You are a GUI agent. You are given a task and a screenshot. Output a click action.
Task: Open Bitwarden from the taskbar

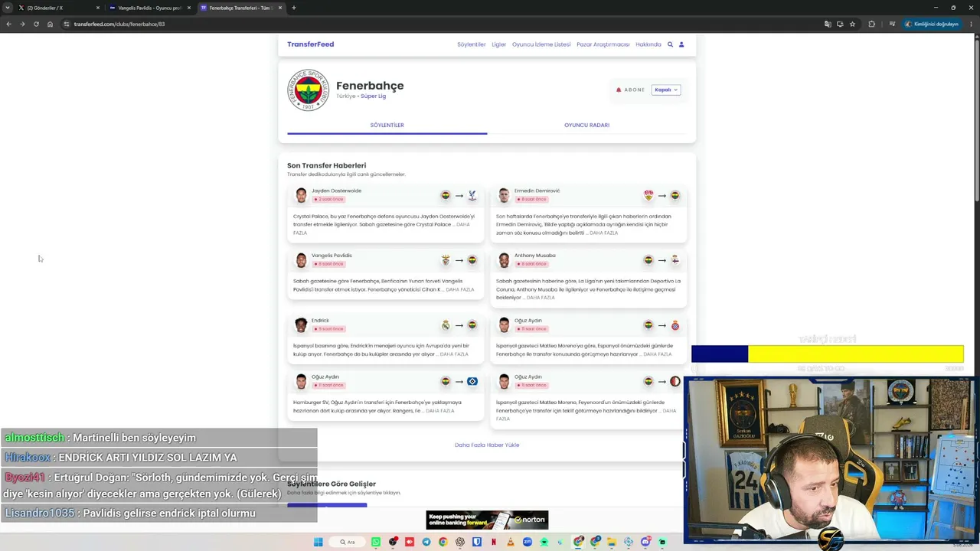tap(477, 542)
